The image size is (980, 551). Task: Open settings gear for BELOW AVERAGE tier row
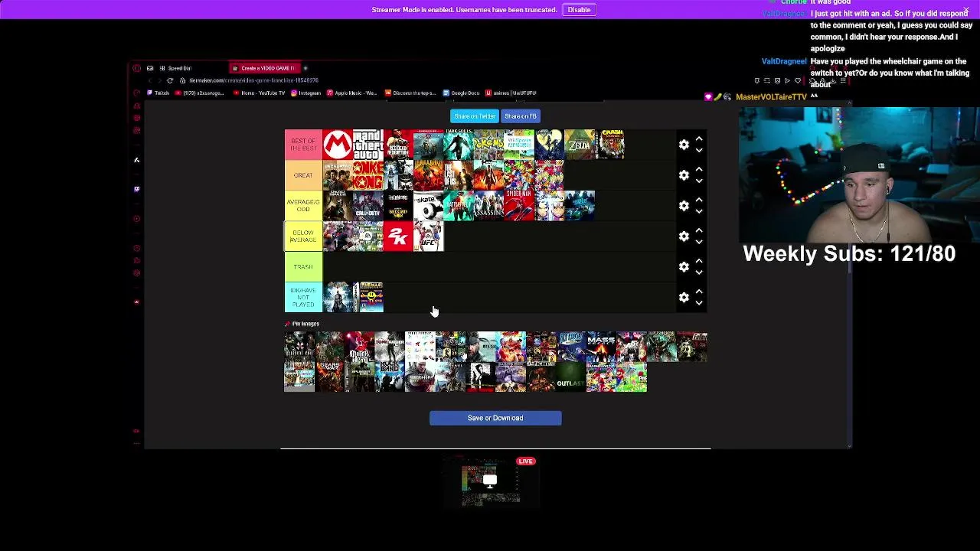click(684, 236)
